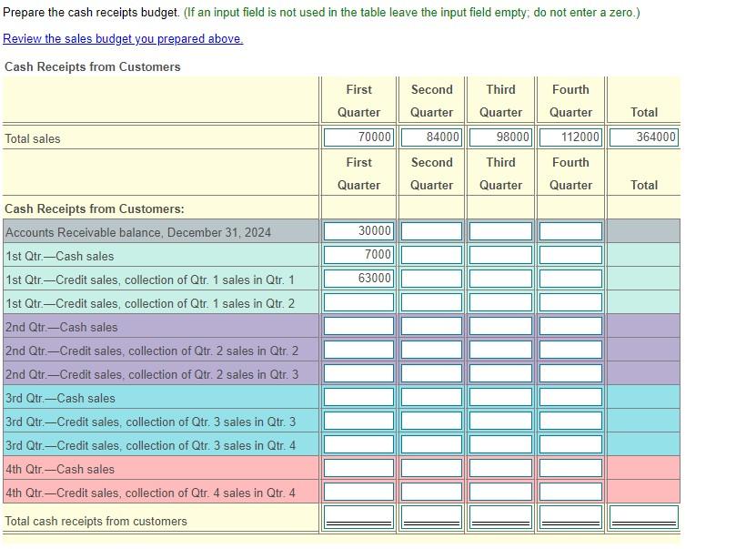Select the field showing 63000
Image resolution: width=756 pixels, height=549 pixels.
pyautogui.click(x=358, y=279)
